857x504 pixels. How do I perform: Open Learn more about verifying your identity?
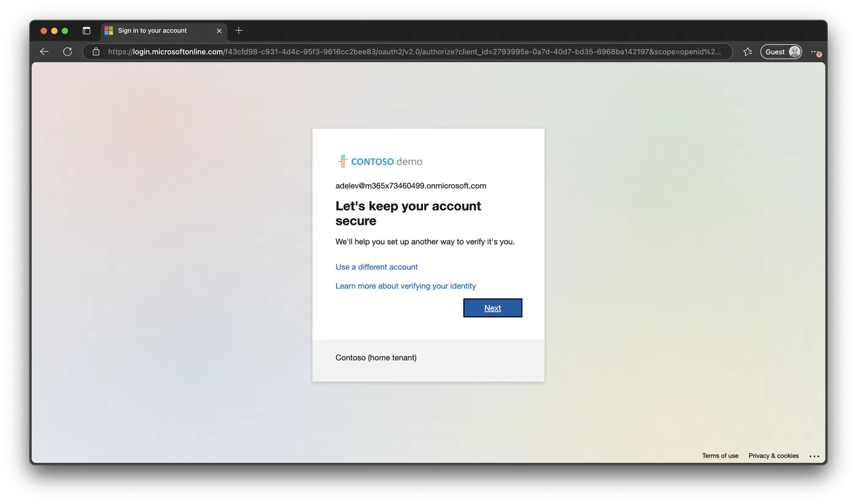(x=405, y=286)
